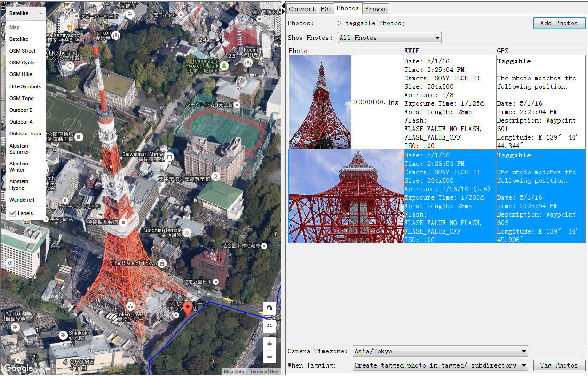Click the DSC00100.jpg file name
This screenshot has height=376, width=588.
click(x=376, y=102)
